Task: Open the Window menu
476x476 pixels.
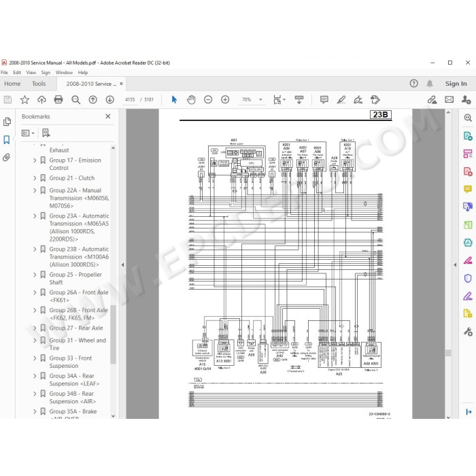Action: coord(64,73)
